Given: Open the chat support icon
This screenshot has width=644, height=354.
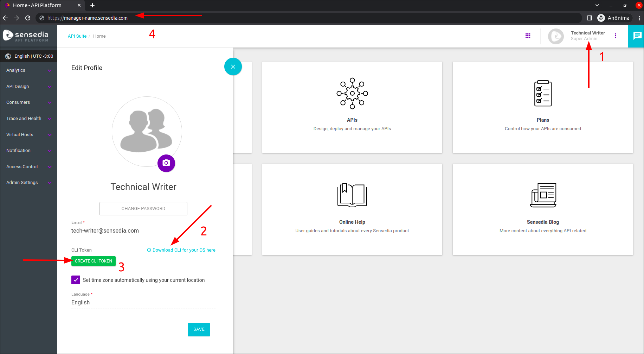Looking at the screenshot, I should [637, 36].
